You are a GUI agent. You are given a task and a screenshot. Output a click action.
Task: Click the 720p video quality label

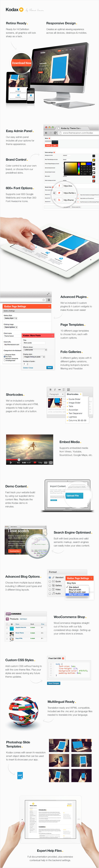tap(40, 463)
